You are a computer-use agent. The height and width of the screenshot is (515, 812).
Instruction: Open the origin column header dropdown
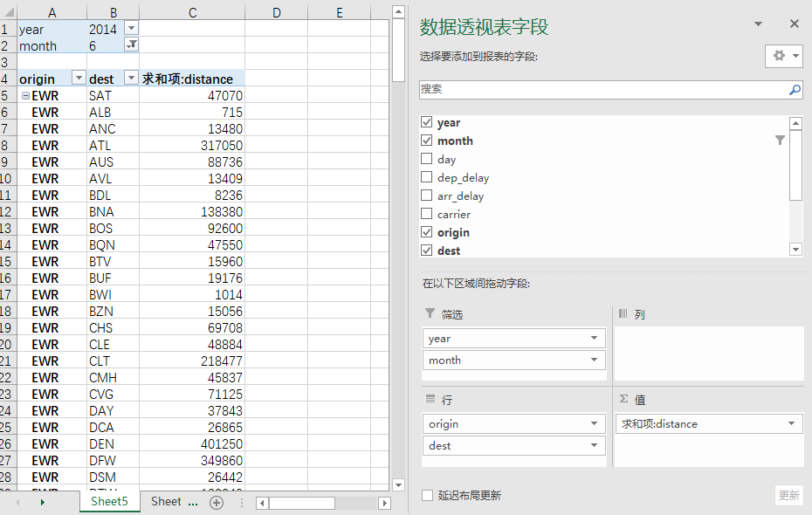coord(78,79)
